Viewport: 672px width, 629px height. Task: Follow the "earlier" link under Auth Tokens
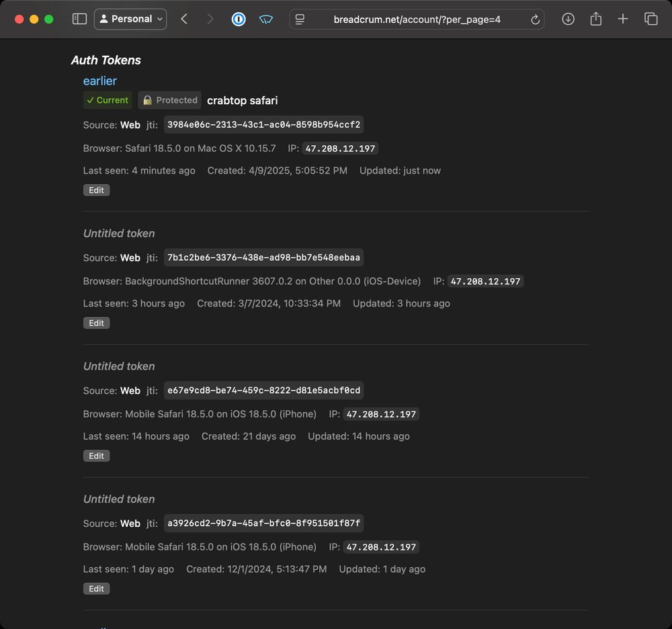click(x=100, y=81)
